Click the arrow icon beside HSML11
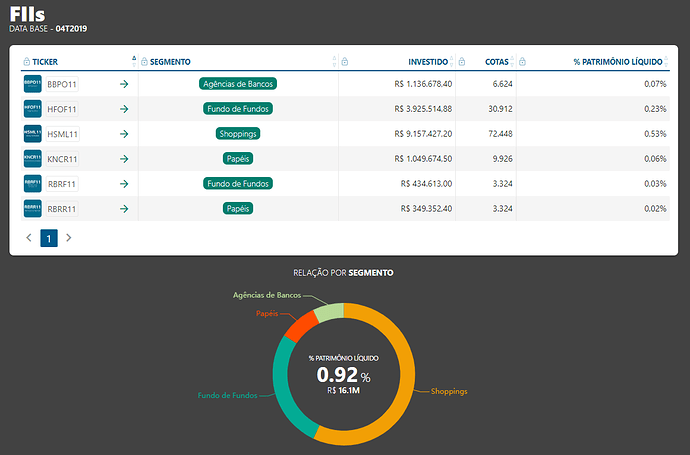 [124, 134]
